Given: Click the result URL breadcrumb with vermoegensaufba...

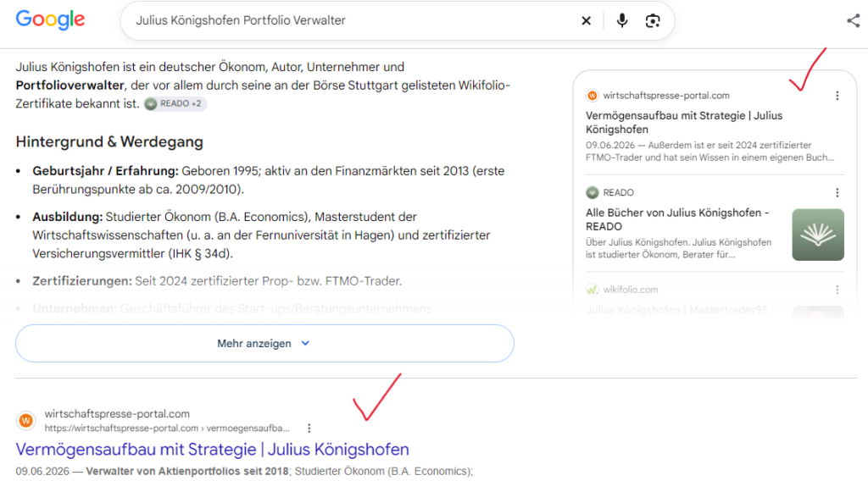Looking at the screenshot, I should [x=167, y=428].
